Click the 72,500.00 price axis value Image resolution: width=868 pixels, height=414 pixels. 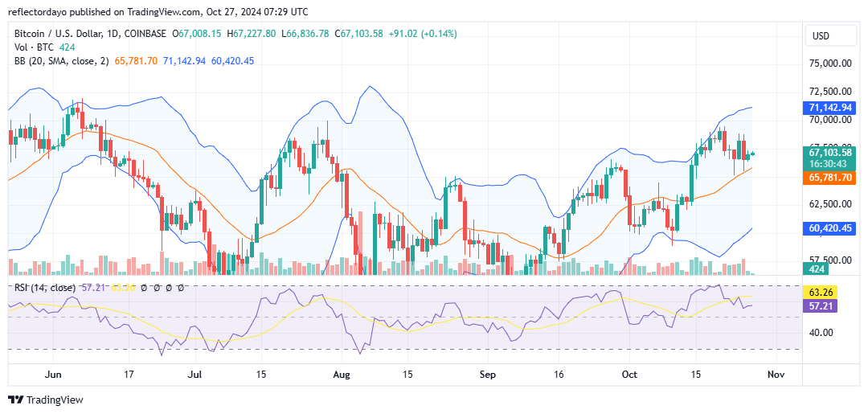pos(830,91)
